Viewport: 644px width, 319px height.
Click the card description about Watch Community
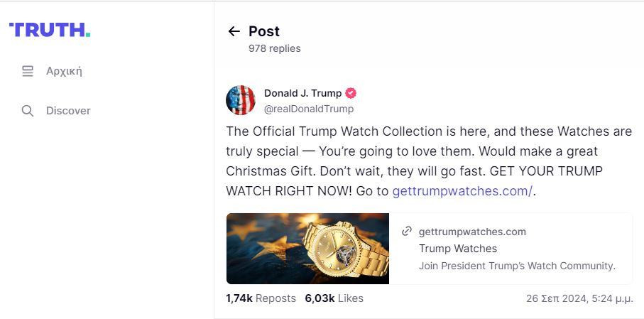coord(517,266)
